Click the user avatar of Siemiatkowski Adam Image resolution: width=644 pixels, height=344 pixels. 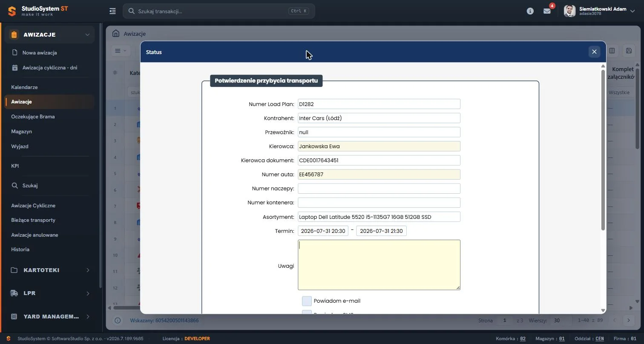click(x=569, y=11)
